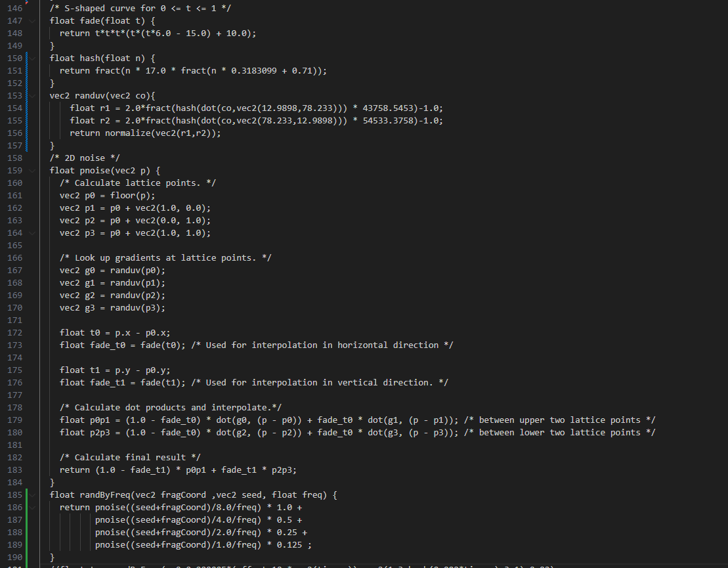The height and width of the screenshot is (568, 728).
Task: Collapse the fade function fold arrow
Action: (x=33, y=21)
